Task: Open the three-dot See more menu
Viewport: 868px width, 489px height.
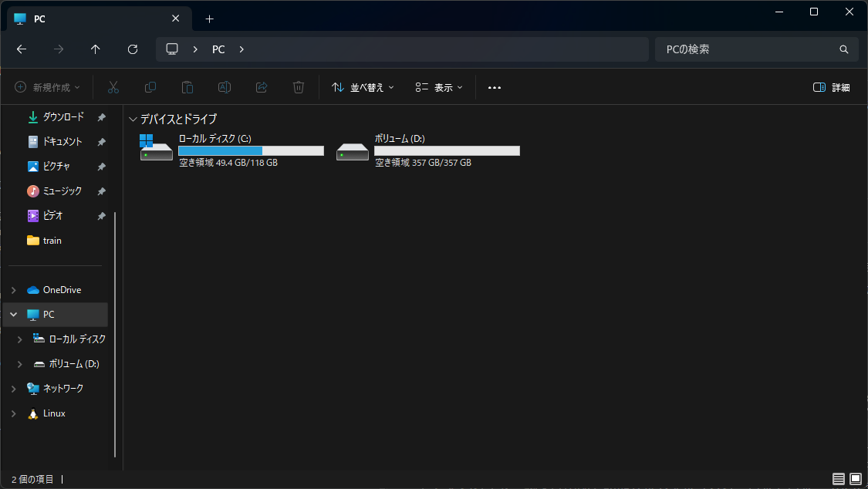Action: click(x=495, y=87)
